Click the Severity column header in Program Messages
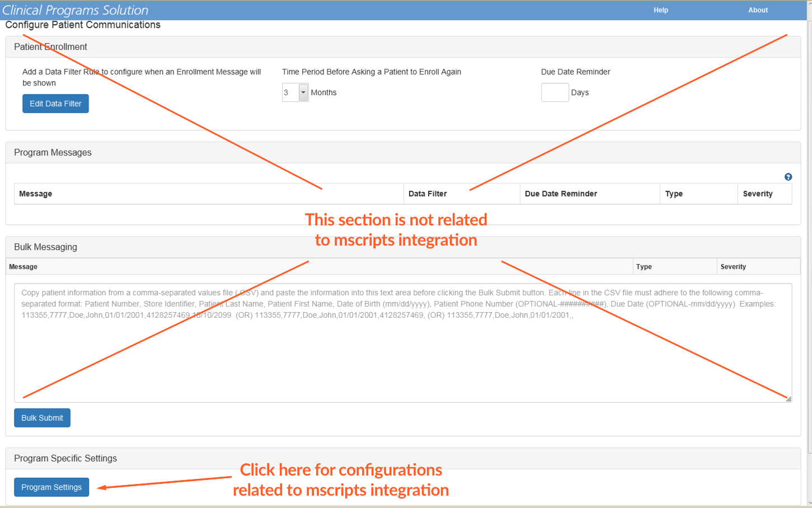This screenshot has width=812, height=508. click(764, 194)
